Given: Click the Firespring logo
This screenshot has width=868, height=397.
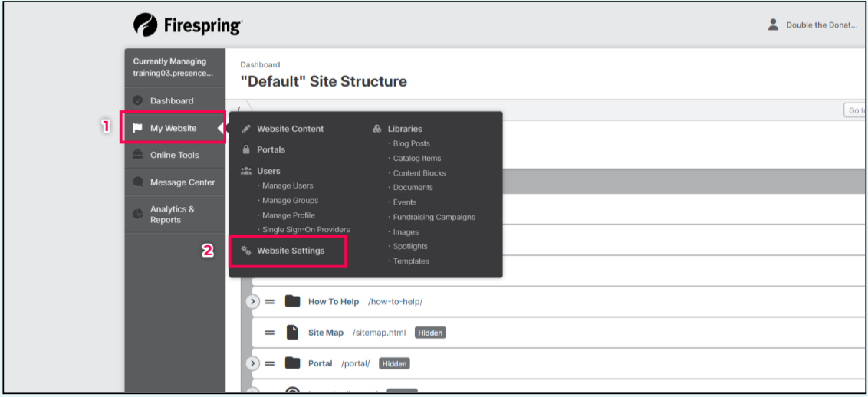Looking at the screenshot, I should click(x=188, y=25).
